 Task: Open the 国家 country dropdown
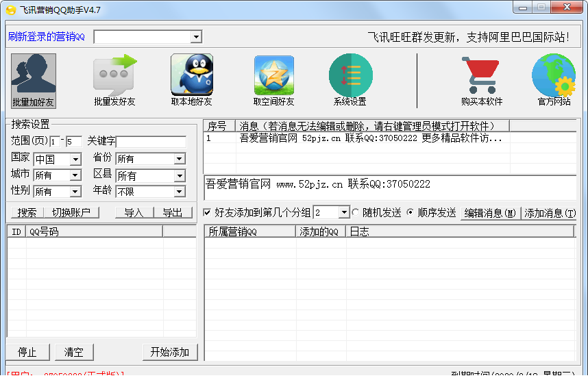tap(75, 160)
